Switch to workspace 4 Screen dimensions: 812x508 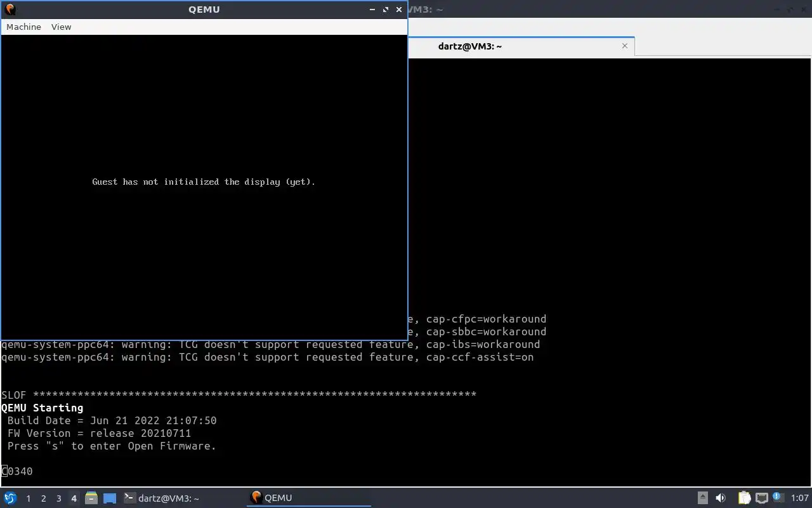point(74,498)
